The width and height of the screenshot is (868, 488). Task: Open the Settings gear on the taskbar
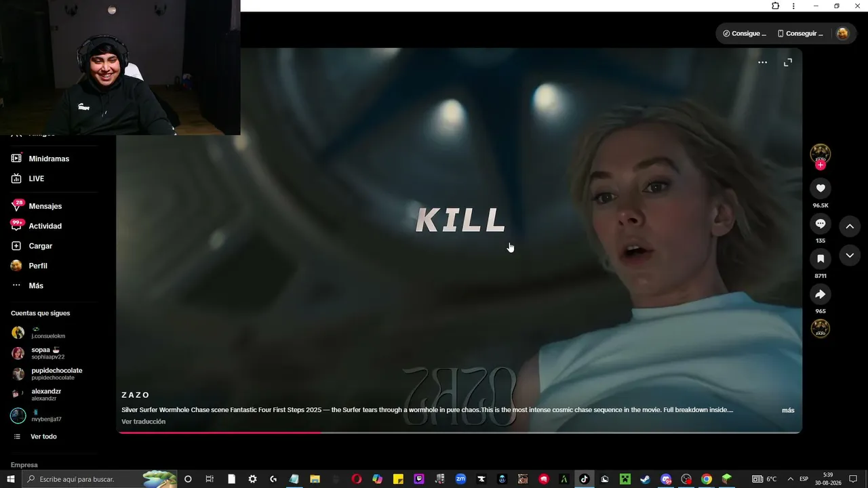pyautogui.click(x=252, y=479)
